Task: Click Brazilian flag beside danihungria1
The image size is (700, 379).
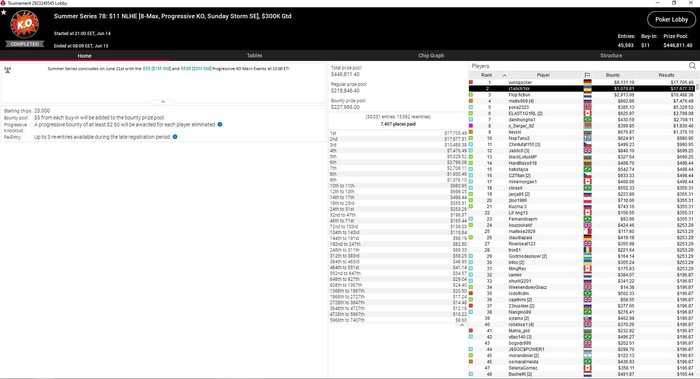Action: [x=588, y=120]
